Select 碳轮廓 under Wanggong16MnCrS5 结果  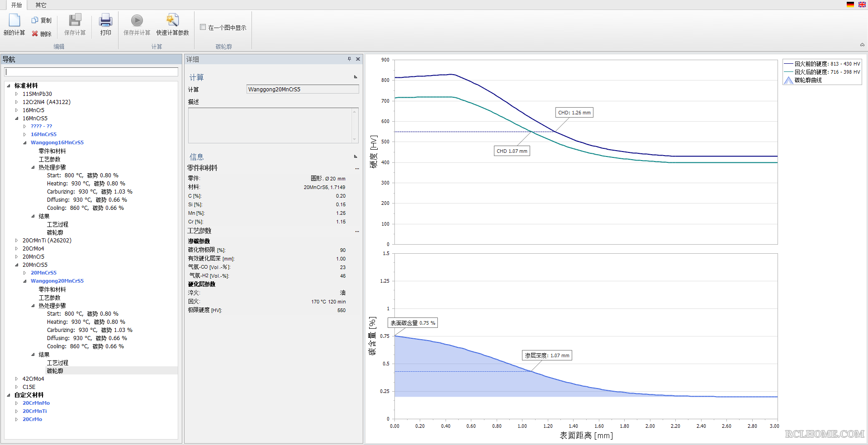55,232
